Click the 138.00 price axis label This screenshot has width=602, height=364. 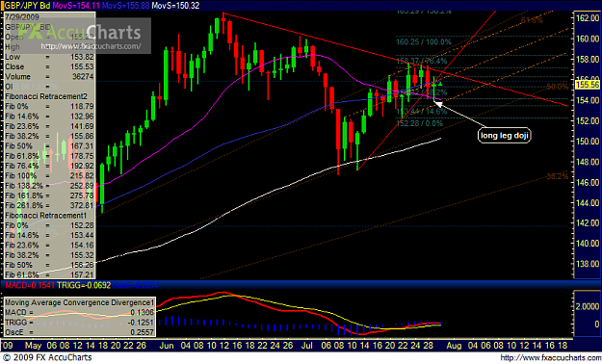(x=588, y=264)
